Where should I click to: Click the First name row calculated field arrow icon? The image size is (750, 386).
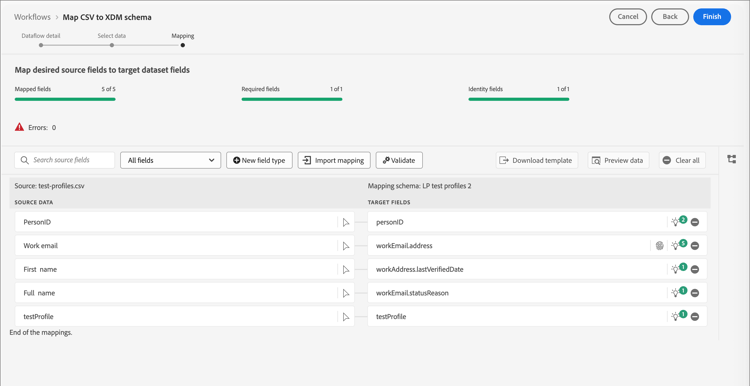tap(346, 270)
